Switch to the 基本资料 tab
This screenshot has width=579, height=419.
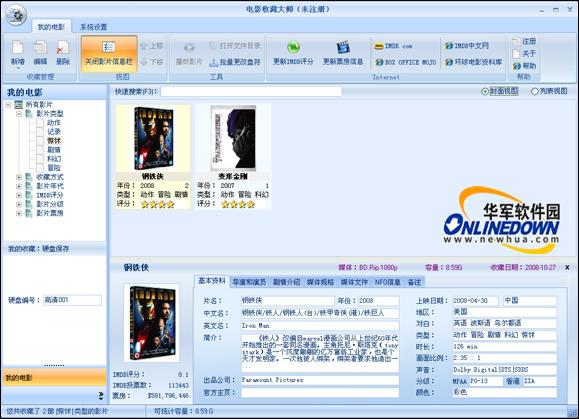(x=212, y=281)
